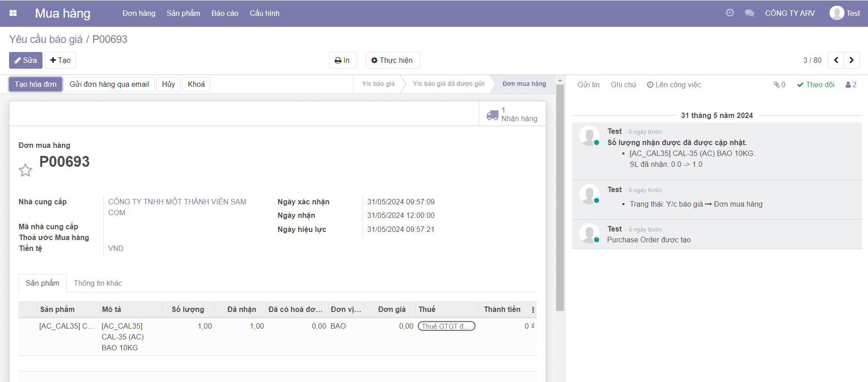
Task: Open the Báo cáo menu
Action: coord(224,13)
